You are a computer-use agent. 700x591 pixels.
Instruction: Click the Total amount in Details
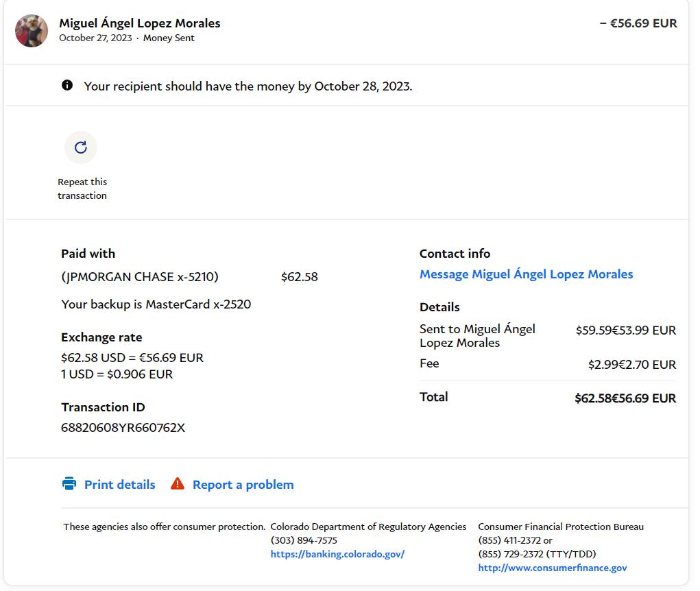[x=625, y=398]
